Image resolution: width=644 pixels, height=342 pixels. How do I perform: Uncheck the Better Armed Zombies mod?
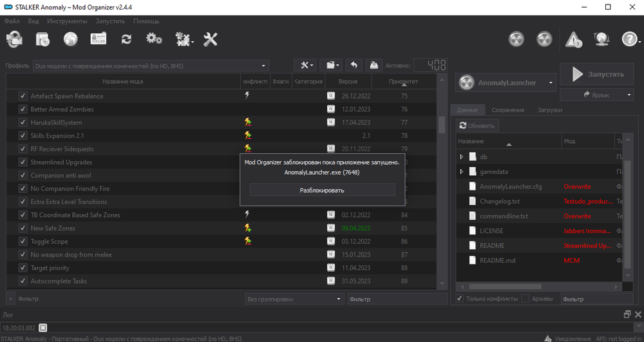click(x=23, y=109)
